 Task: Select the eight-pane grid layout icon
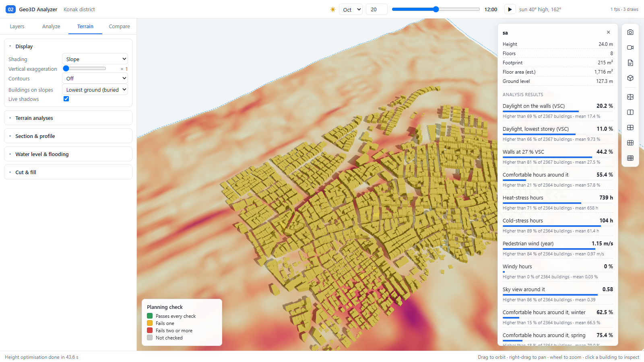[630, 158]
